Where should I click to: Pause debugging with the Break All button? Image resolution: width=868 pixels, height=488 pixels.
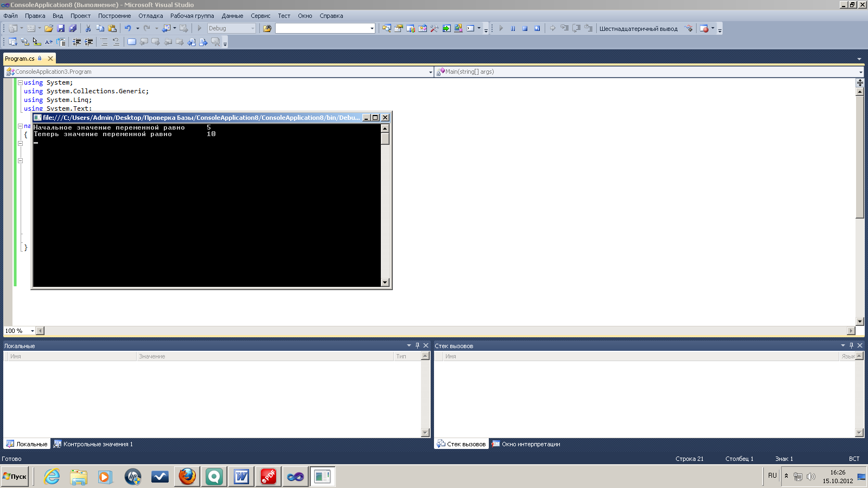click(x=513, y=28)
